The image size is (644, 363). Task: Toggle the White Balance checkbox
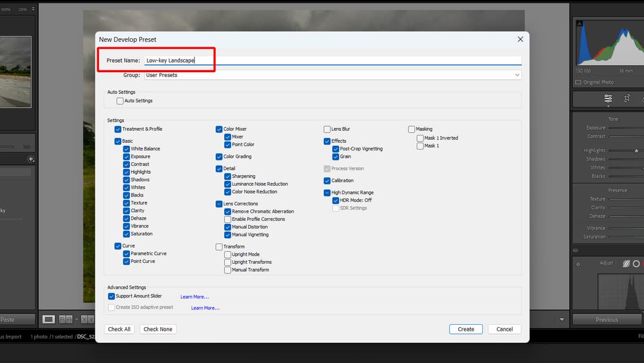[x=126, y=149]
